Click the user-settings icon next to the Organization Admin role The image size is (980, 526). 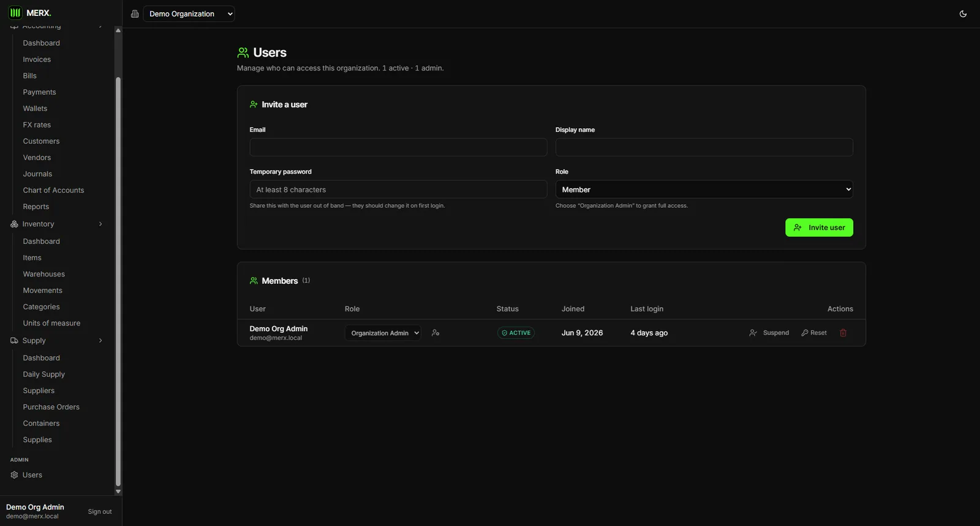tap(435, 333)
